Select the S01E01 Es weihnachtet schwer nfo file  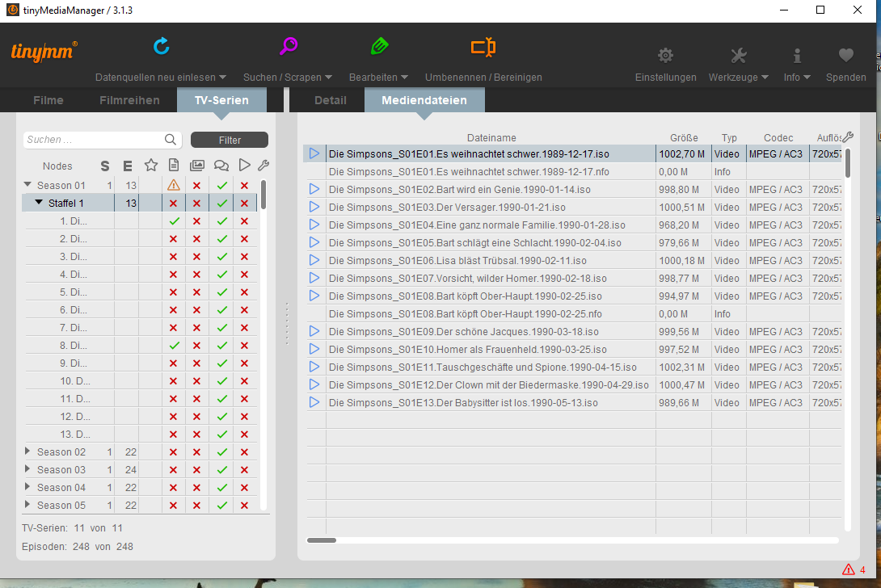(469, 172)
